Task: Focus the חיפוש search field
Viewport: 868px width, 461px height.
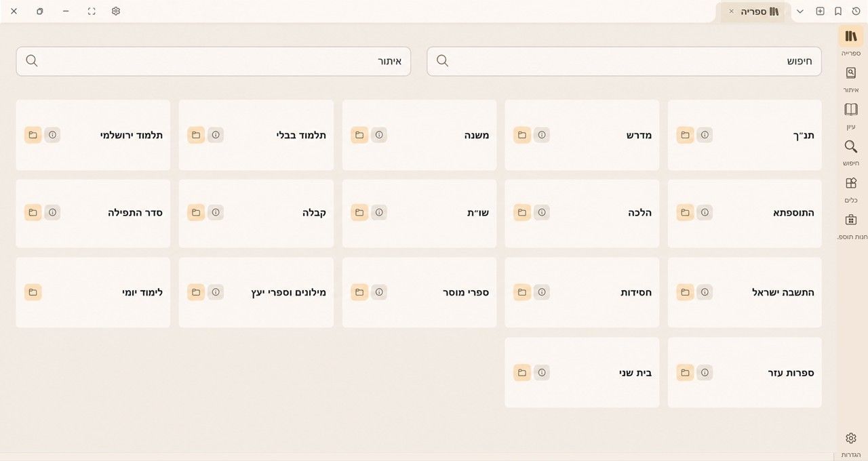Action: click(624, 61)
